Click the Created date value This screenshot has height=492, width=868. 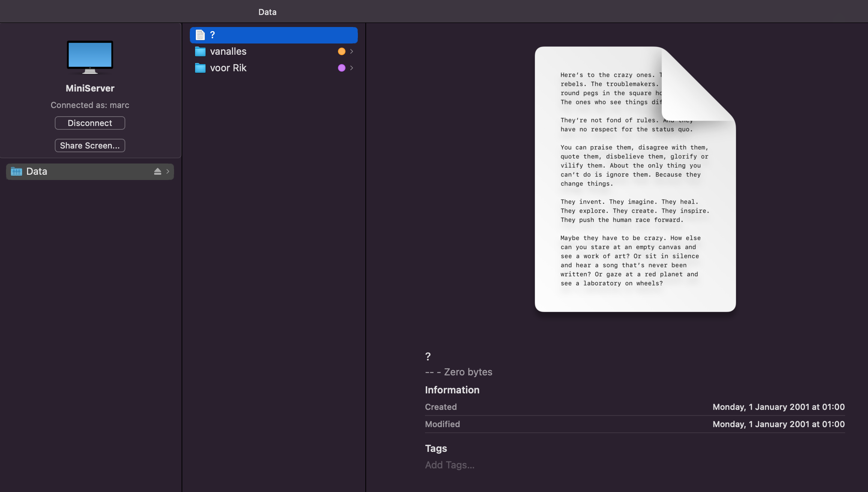(778, 407)
